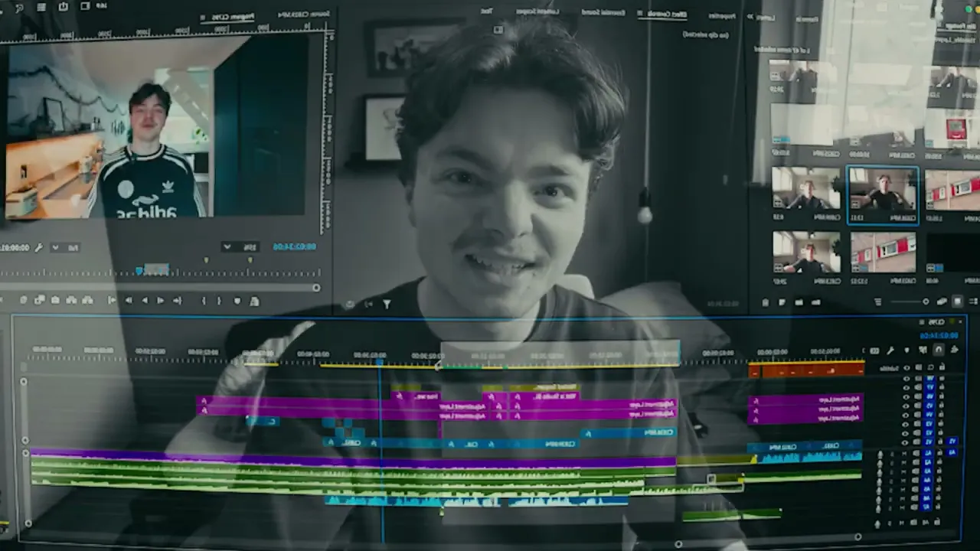Click the timeline playhead timecode

pyautogui.click(x=939, y=335)
